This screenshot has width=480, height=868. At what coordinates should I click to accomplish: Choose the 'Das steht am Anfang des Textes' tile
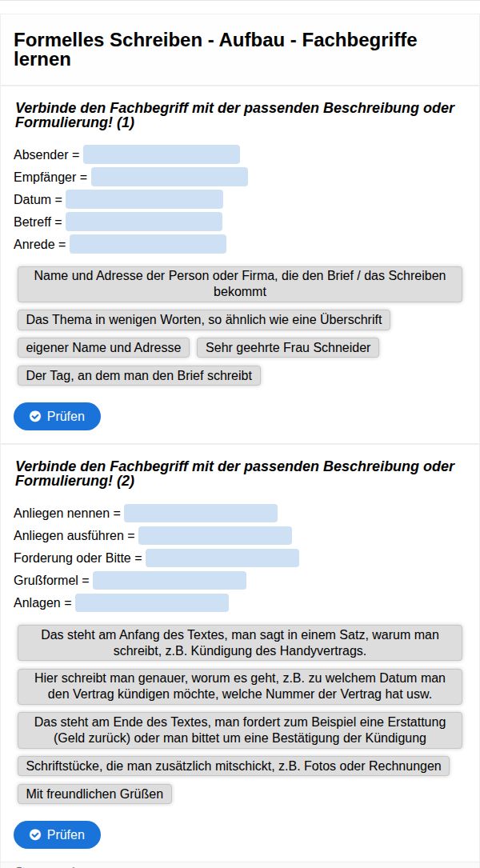[x=240, y=642]
